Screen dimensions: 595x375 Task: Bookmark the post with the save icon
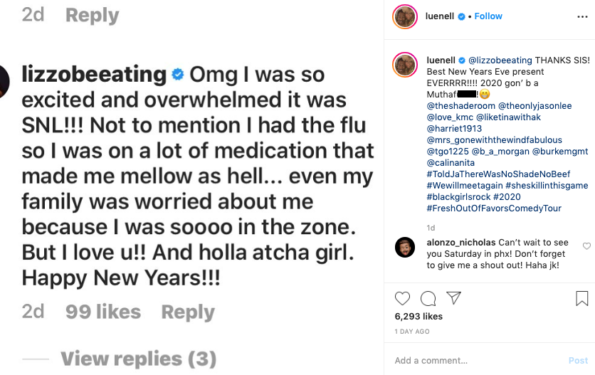582,298
